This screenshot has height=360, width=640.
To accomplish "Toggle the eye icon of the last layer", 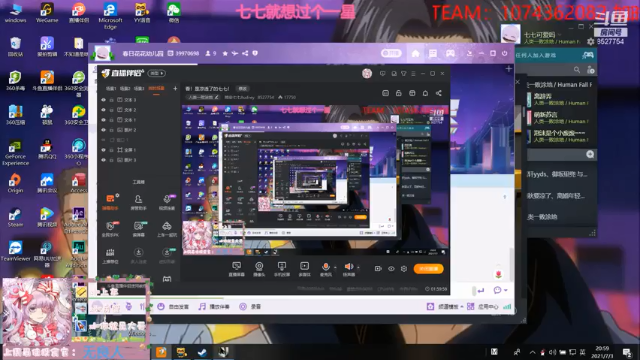I will click(x=103, y=160).
